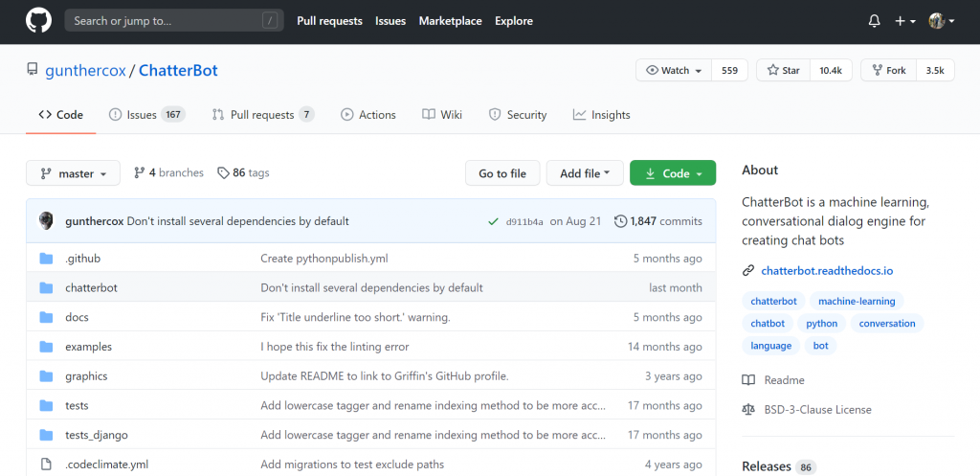Open the Insights tab
The width and height of the screenshot is (980, 476).
click(601, 115)
